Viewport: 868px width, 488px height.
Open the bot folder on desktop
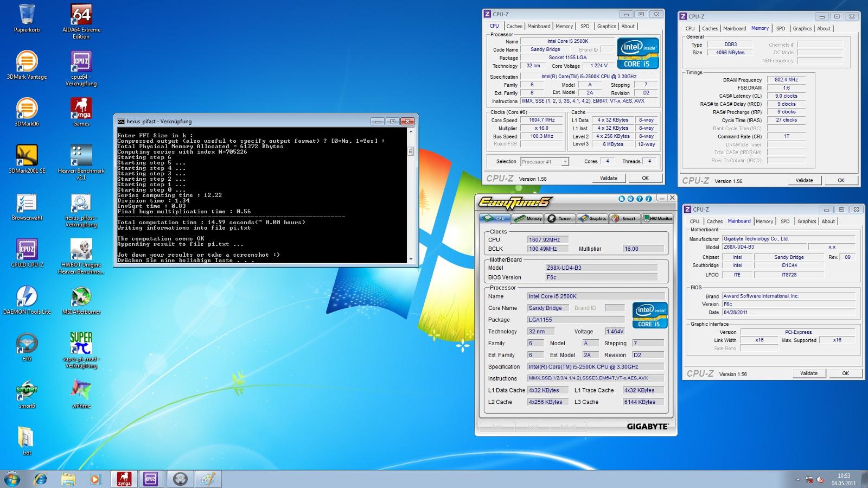27,441
